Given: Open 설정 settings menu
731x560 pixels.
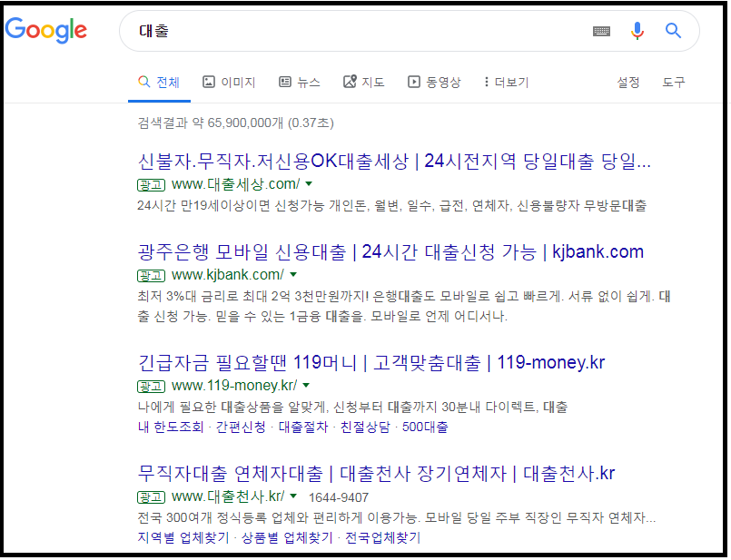Looking at the screenshot, I should [628, 83].
